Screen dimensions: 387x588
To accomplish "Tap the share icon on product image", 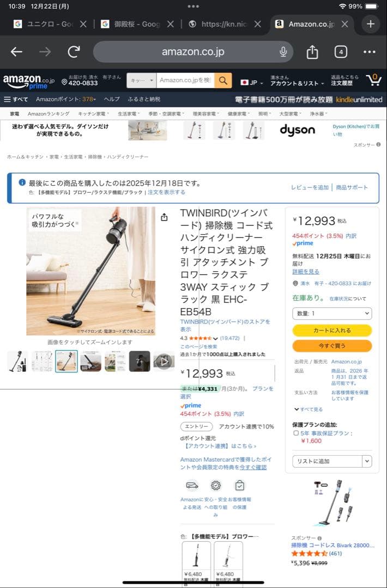I will (164, 217).
